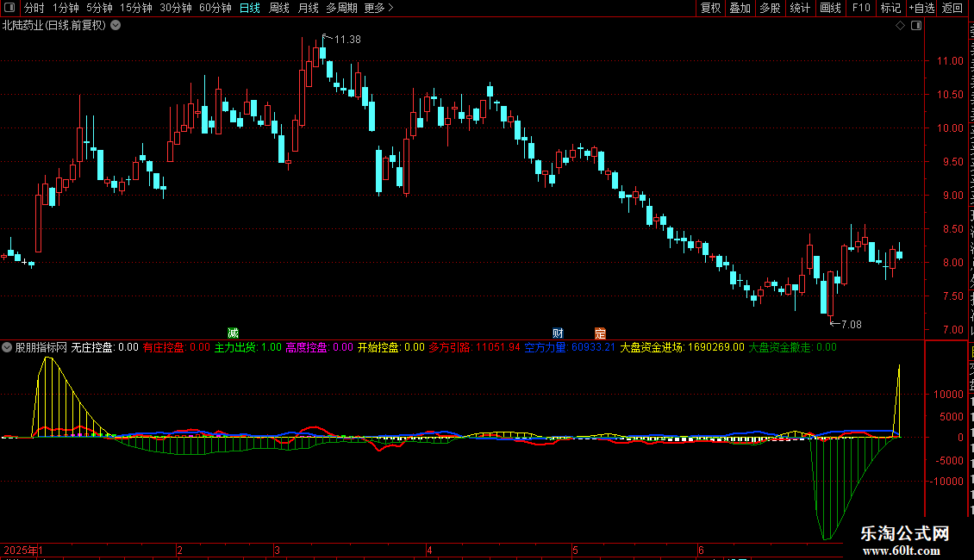Open 多周期 multi-period view
Screen dimensions: 974x560
click(341, 8)
